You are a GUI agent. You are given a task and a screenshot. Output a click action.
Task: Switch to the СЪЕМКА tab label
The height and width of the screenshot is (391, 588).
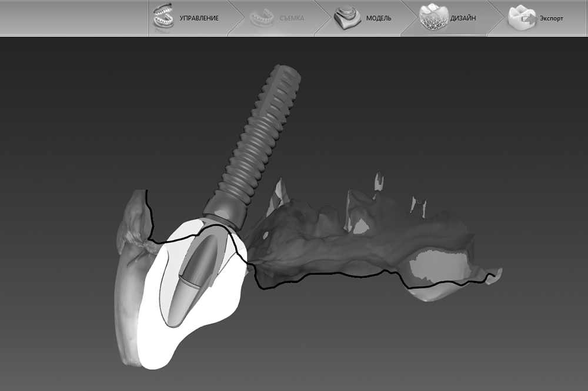tap(292, 18)
